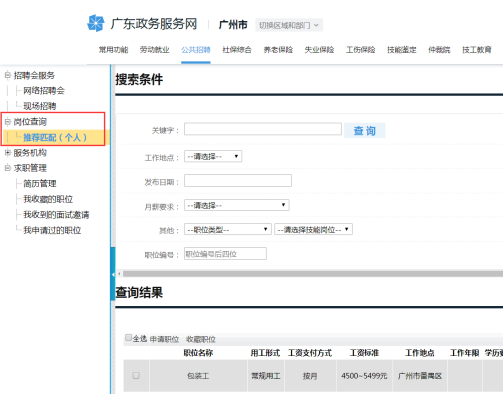Click the 工资标准 column header
This screenshot has height=394, width=504.
click(364, 353)
